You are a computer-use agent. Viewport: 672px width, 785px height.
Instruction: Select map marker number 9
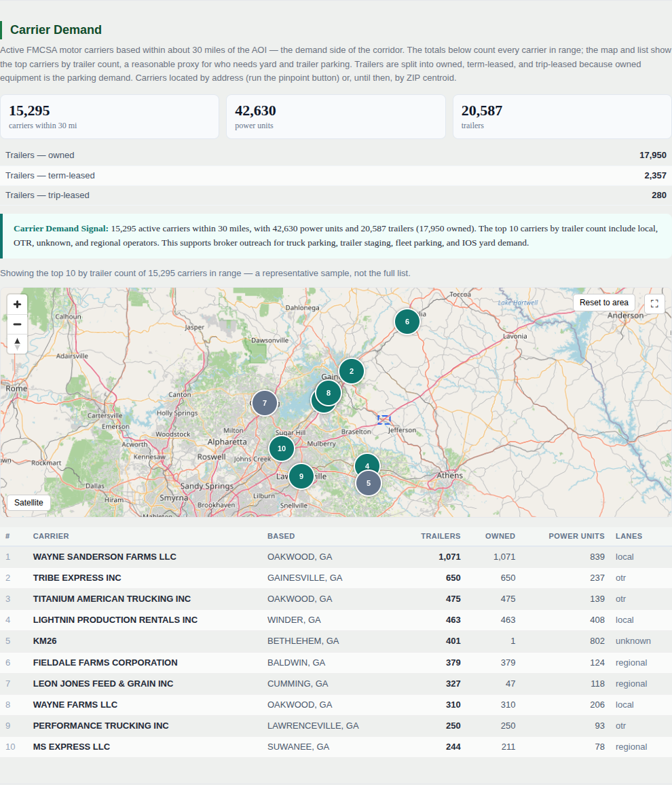(301, 476)
